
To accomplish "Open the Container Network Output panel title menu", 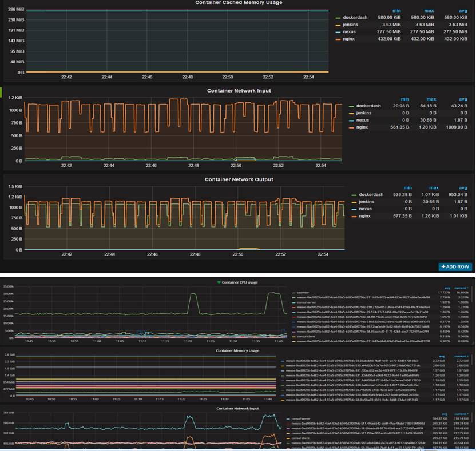I will (x=239, y=179).
